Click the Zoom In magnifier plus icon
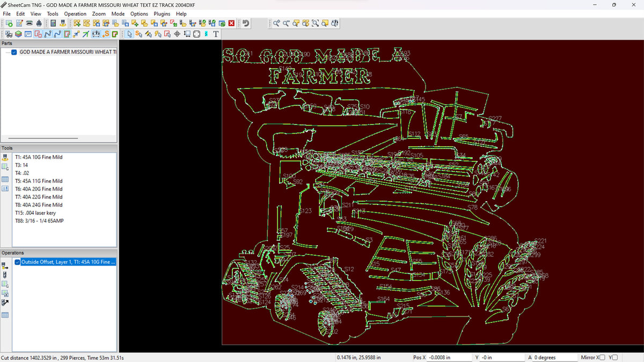Viewport: 644px width, 362px height. pyautogui.click(x=276, y=23)
